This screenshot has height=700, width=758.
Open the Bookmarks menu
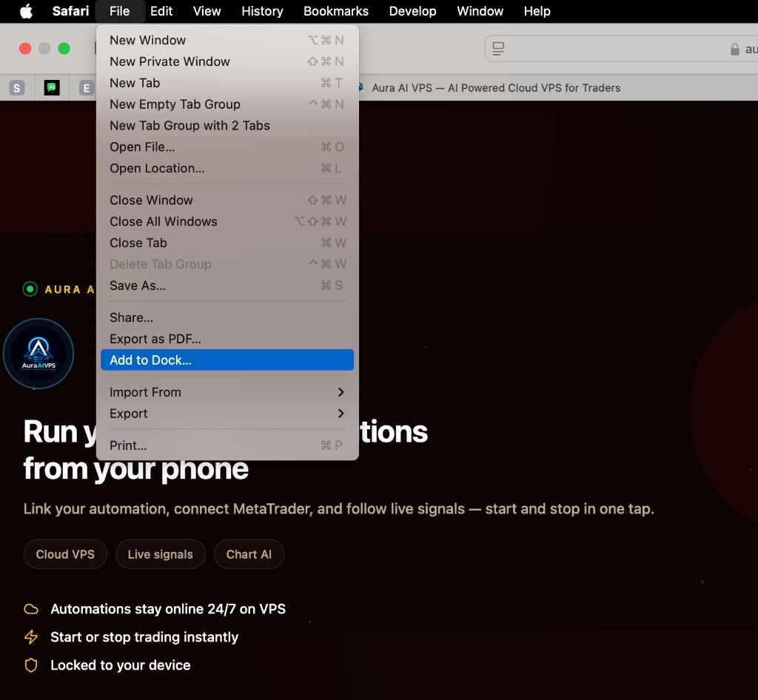point(336,11)
